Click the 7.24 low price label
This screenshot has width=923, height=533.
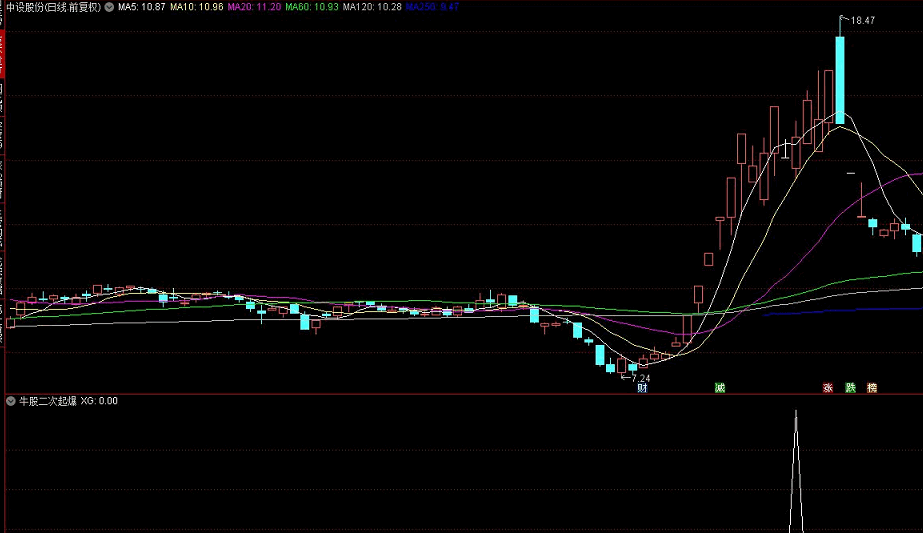point(640,379)
